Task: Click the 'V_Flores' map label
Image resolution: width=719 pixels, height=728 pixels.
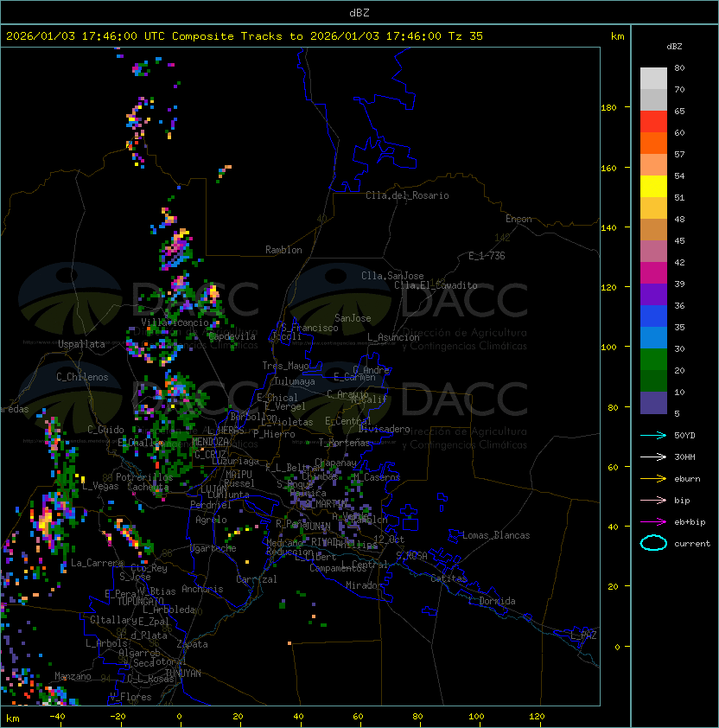Action: coord(130,697)
